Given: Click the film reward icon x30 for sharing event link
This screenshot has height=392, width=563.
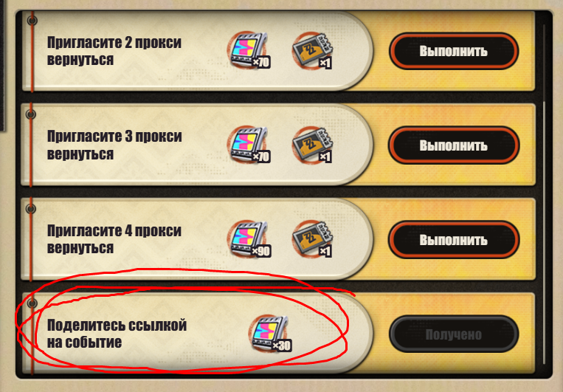Looking at the screenshot, I should pos(269,334).
